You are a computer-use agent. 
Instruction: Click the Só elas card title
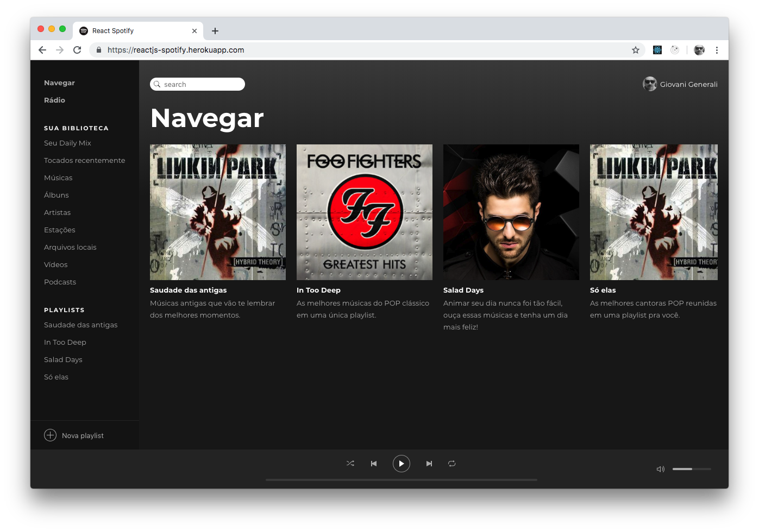pos(603,290)
